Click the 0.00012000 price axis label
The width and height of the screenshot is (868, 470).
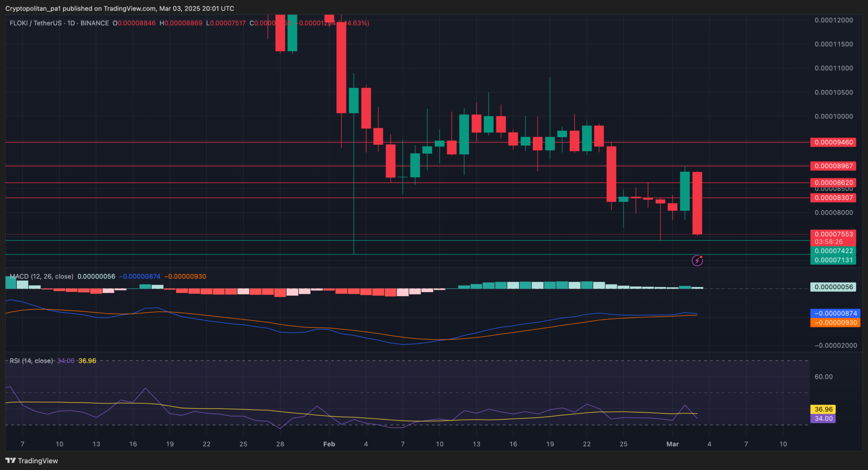coord(834,20)
